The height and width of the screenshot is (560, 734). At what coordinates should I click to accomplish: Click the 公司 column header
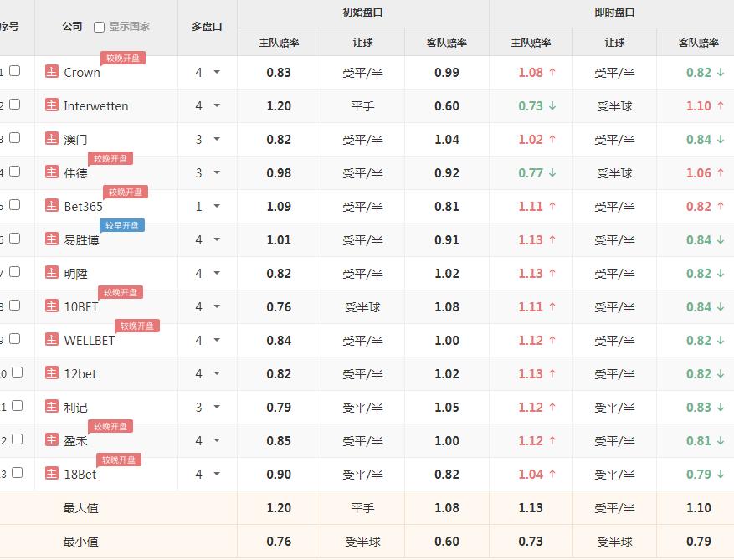click(72, 27)
